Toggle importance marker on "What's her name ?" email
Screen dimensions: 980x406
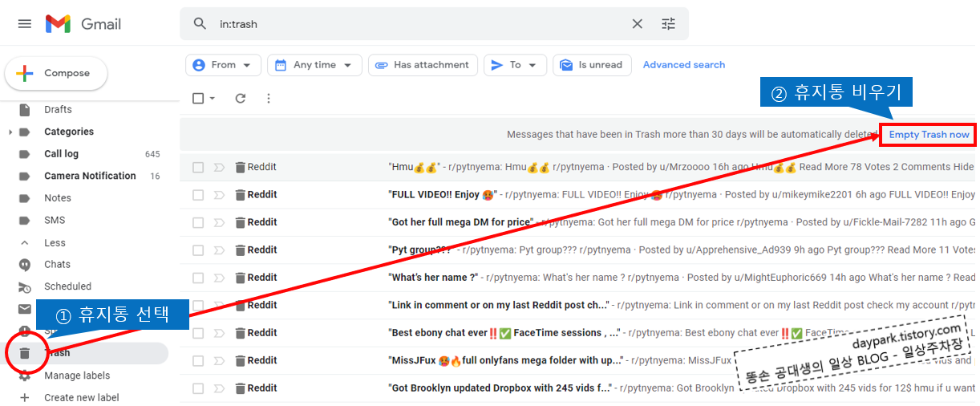coord(219,278)
